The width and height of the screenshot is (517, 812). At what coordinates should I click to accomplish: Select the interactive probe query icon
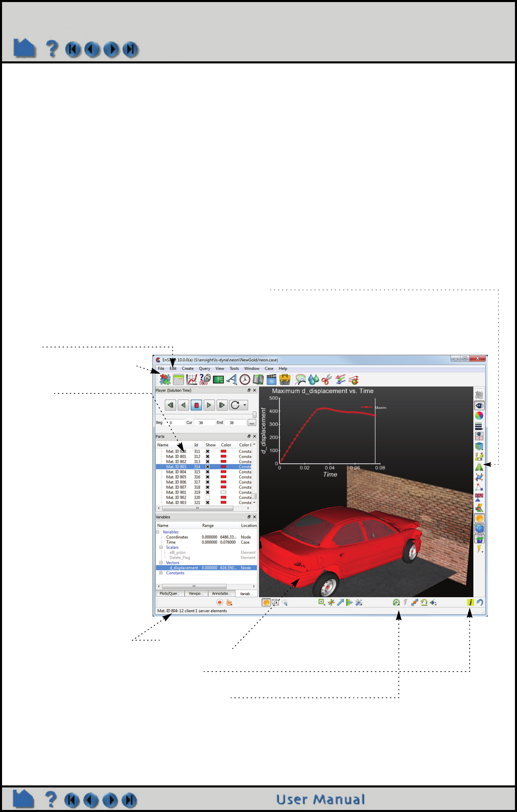pyautogui.click(x=205, y=379)
